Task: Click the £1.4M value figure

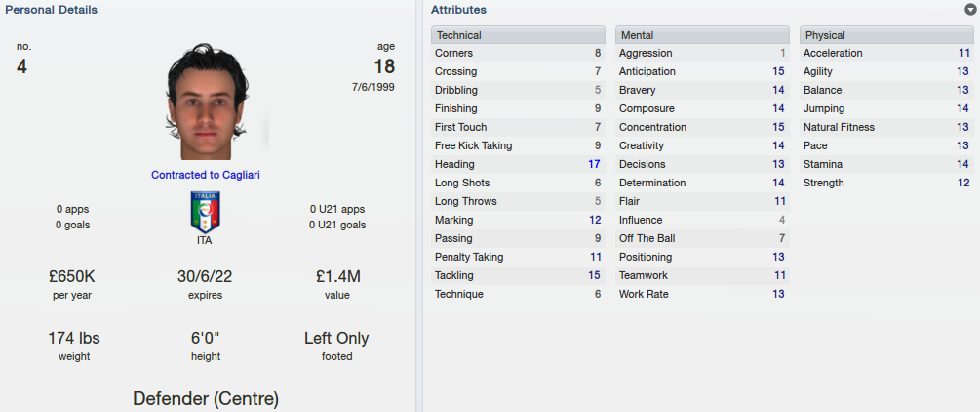Action: 336,276
